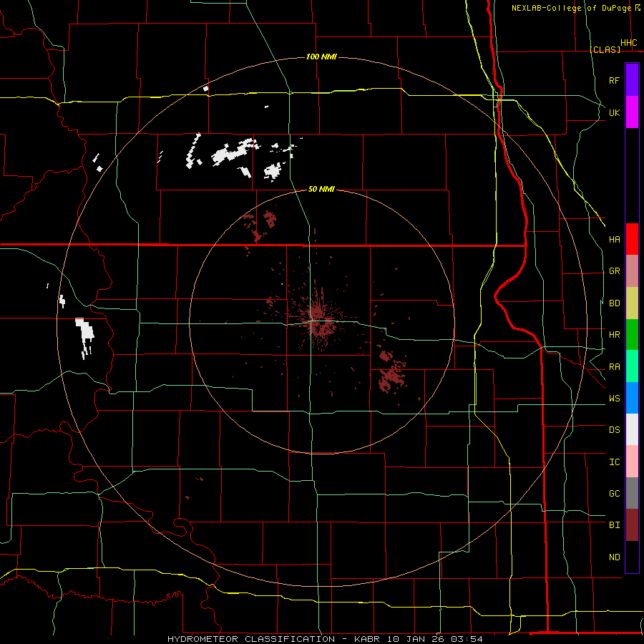The image size is (644, 644).
Task: Click the WS legend label
Action: pyautogui.click(x=614, y=399)
